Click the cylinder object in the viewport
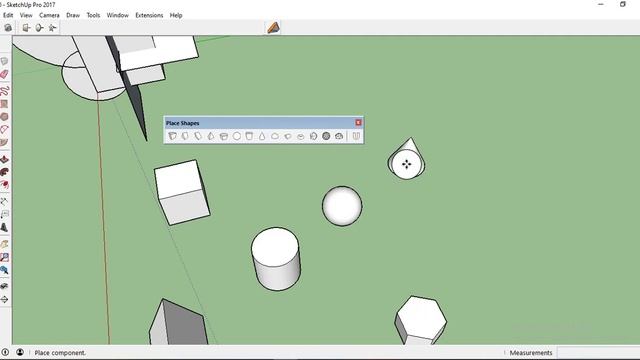640x360 pixels. [x=276, y=259]
